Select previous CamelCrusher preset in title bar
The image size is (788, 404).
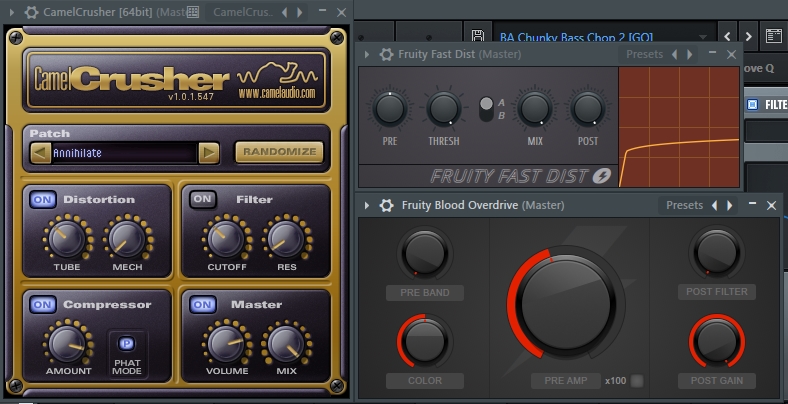tap(284, 12)
